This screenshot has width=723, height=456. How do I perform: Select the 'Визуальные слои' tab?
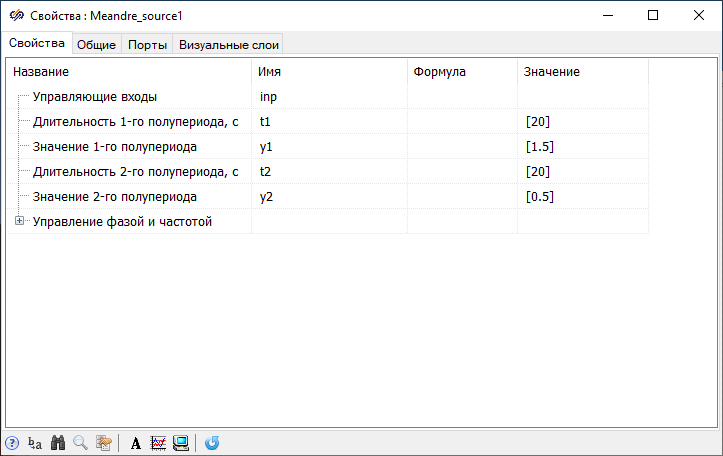229,44
